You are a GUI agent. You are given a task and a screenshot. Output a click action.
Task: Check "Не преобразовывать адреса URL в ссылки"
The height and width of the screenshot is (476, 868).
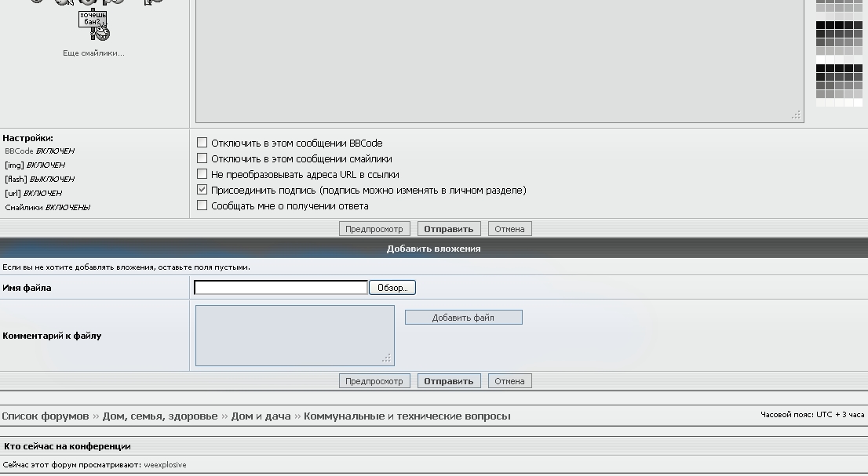click(x=202, y=174)
